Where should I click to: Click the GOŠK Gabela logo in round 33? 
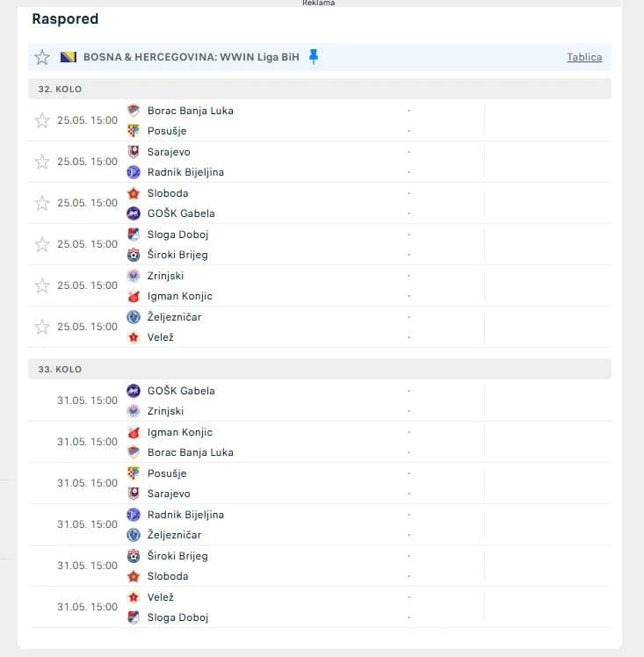pyautogui.click(x=134, y=391)
